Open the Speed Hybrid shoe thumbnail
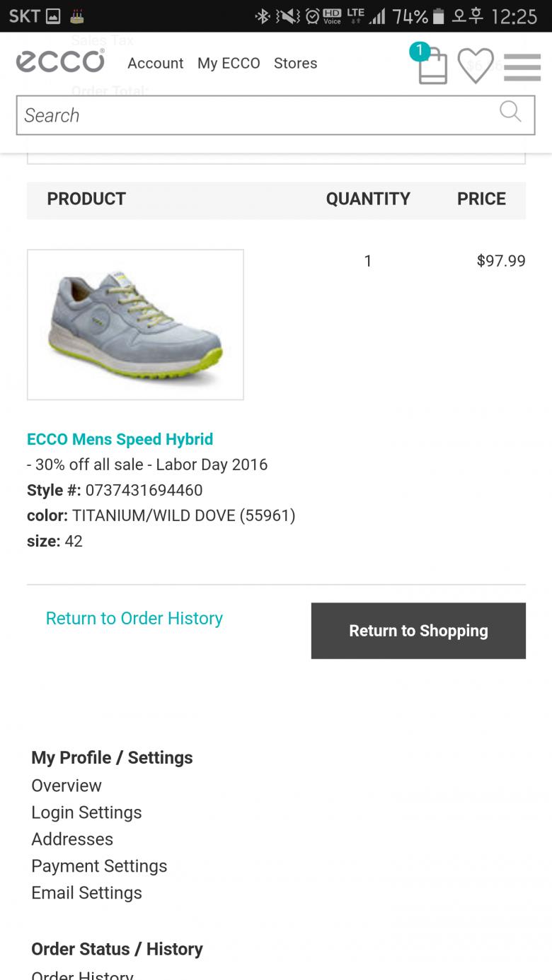Viewport: 552px width, 980px height. click(x=135, y=325)
